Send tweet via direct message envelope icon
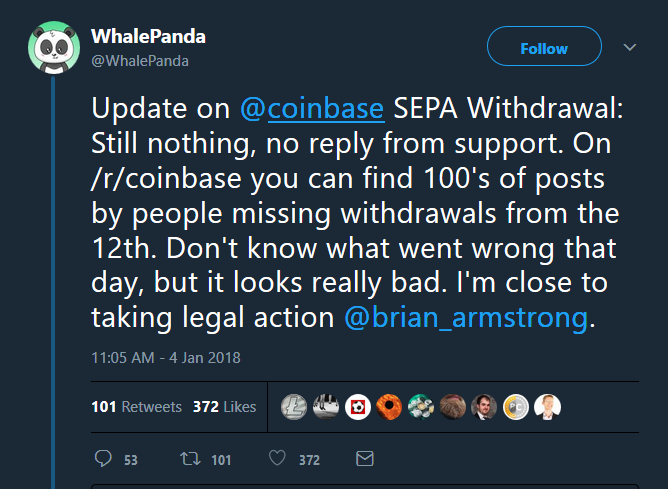 365,459
